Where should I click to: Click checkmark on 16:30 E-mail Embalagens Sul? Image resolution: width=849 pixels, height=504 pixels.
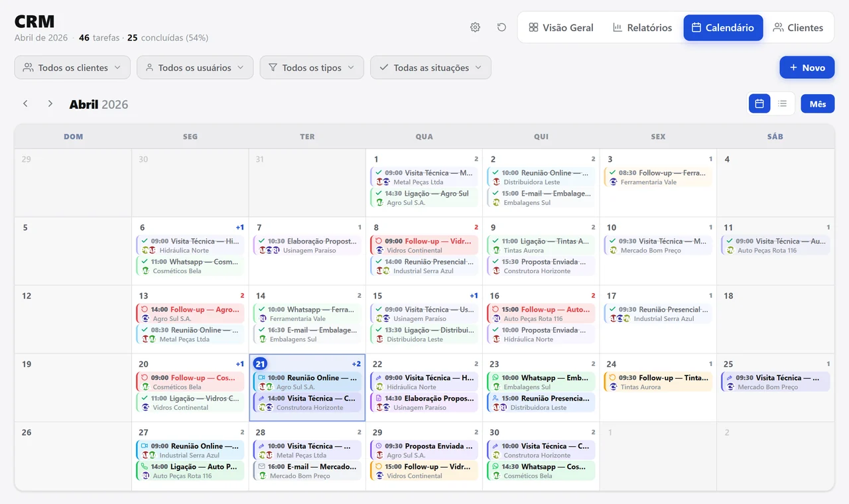tap(262, 330)
